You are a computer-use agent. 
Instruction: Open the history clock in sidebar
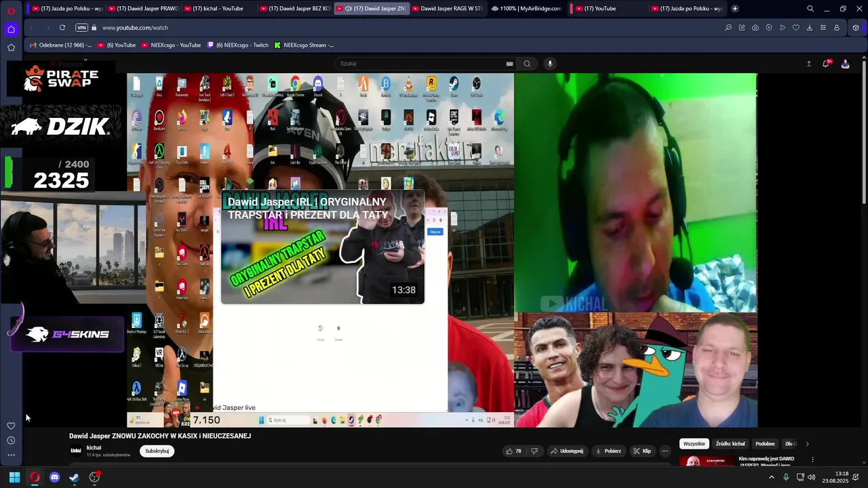(11, 441)
